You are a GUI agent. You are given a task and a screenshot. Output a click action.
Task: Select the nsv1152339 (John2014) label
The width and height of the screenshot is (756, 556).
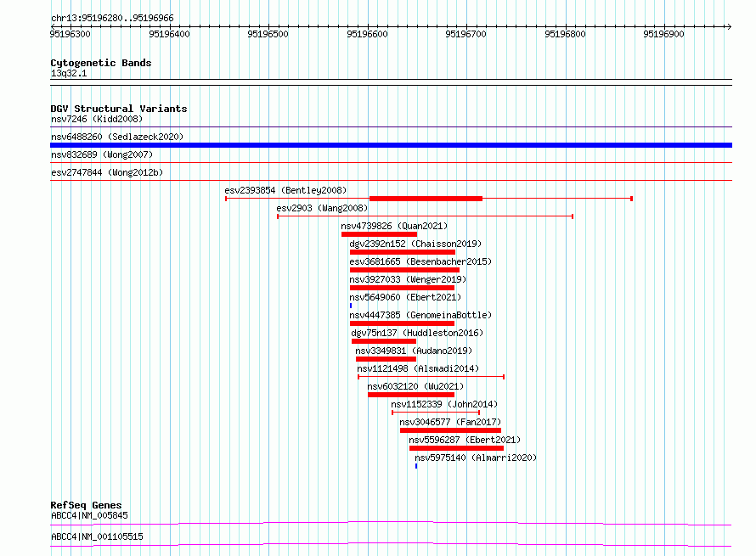click(x=444, y=404)
